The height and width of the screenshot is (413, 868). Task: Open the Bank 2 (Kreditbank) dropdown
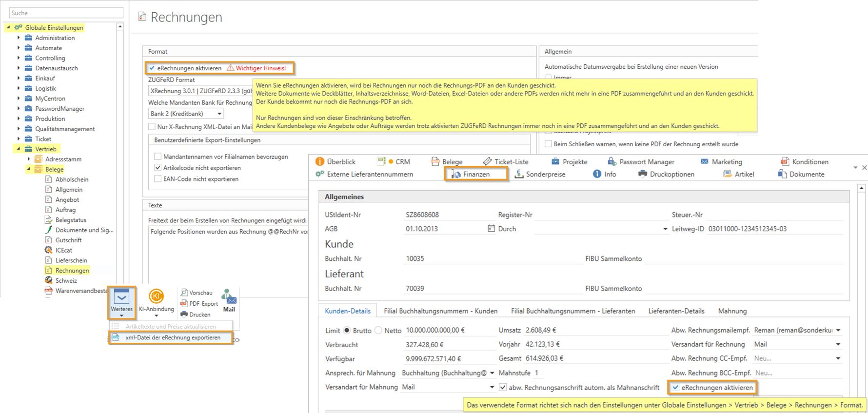tap(219, 114)
